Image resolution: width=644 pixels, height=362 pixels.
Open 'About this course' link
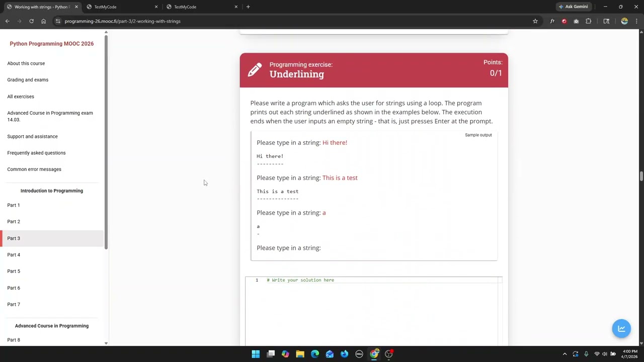26,63
